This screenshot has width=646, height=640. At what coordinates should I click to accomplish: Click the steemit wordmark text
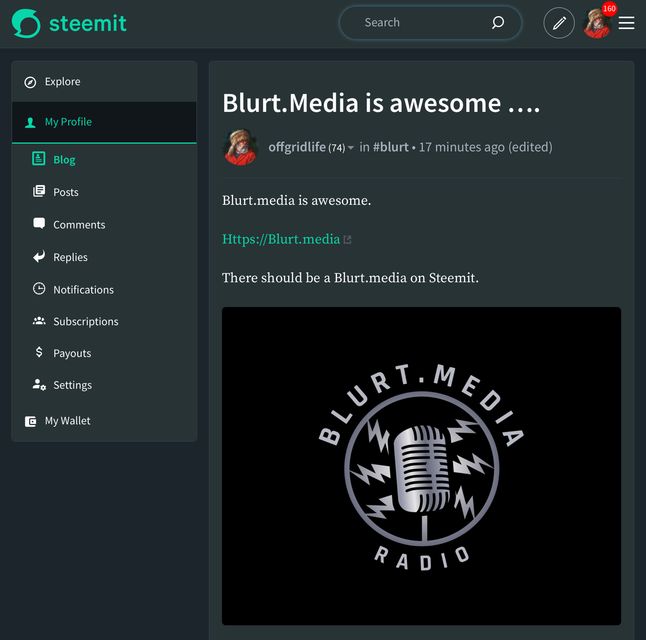tap(88, 23)
